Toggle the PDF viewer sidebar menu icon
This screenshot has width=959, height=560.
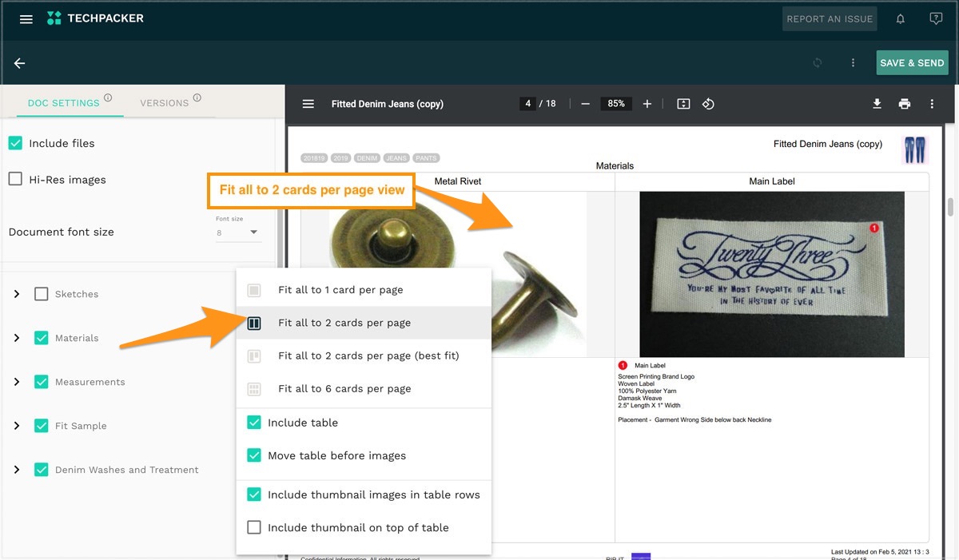pos(308,104)
